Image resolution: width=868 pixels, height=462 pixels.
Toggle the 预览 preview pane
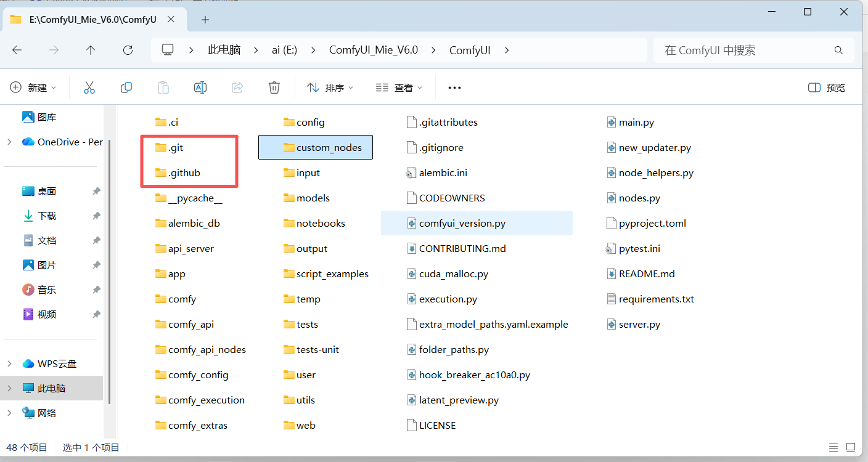click(827, 87)
